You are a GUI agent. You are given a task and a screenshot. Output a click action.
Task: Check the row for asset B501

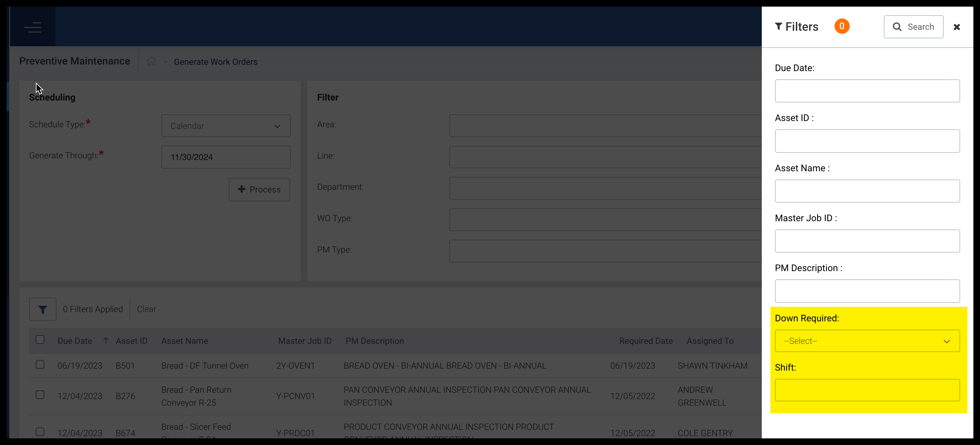(x=40, y=365)
